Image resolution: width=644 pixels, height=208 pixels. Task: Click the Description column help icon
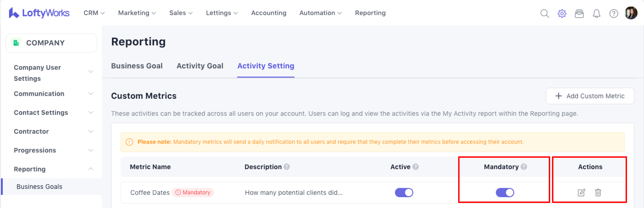pos(287,167)
